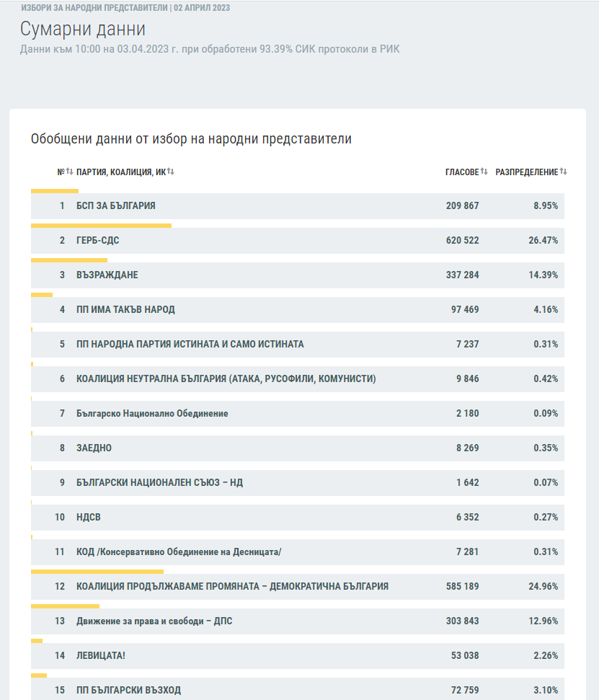Click the РАЗПРЕДЕЛЕНИЕ column header text

tap(526, 172)
